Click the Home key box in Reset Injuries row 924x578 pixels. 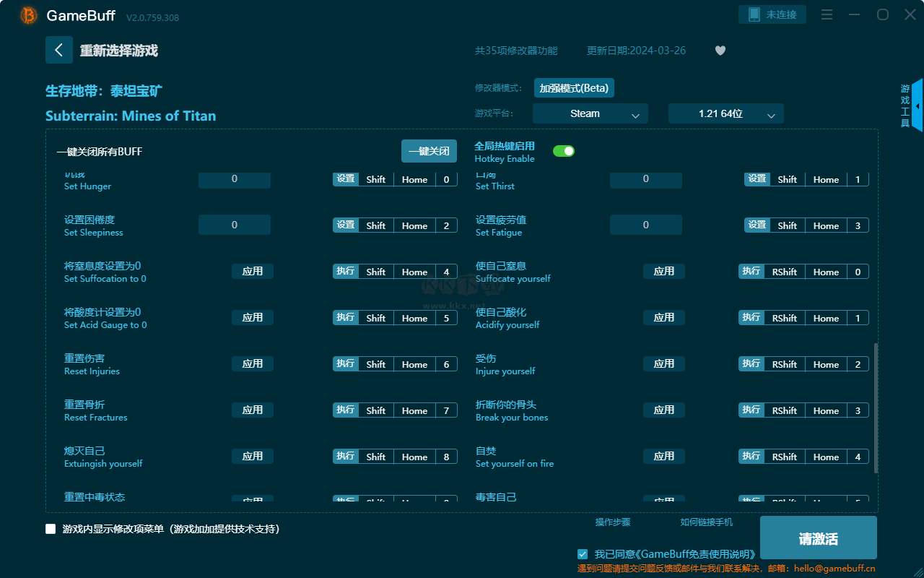click(x=415, y=364)
